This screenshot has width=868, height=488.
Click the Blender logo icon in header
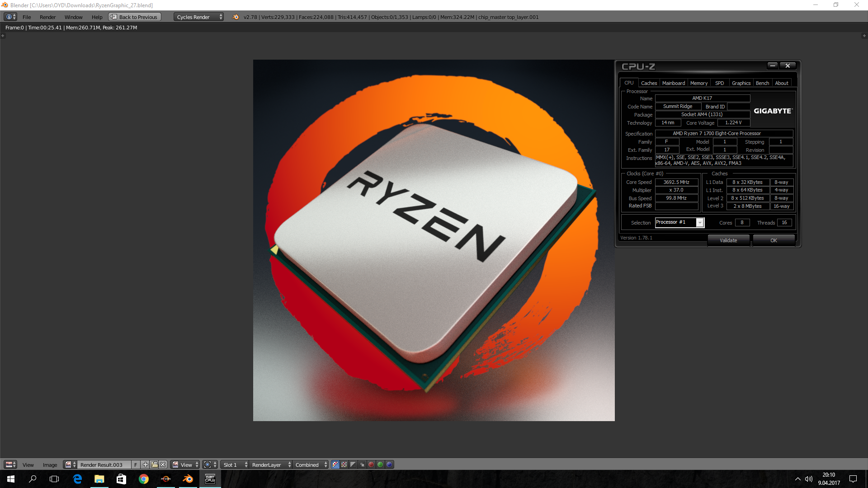pyautogui.click(x=236, y=17)
